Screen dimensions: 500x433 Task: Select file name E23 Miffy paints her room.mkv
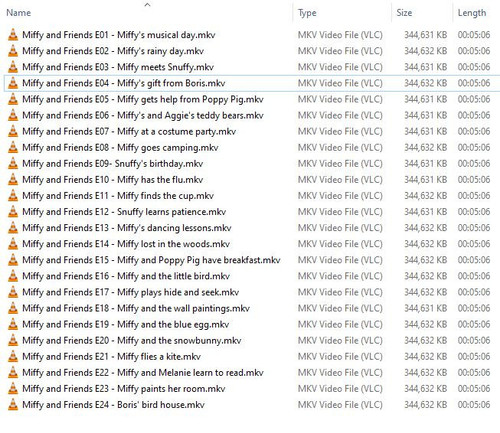(124, 388)
